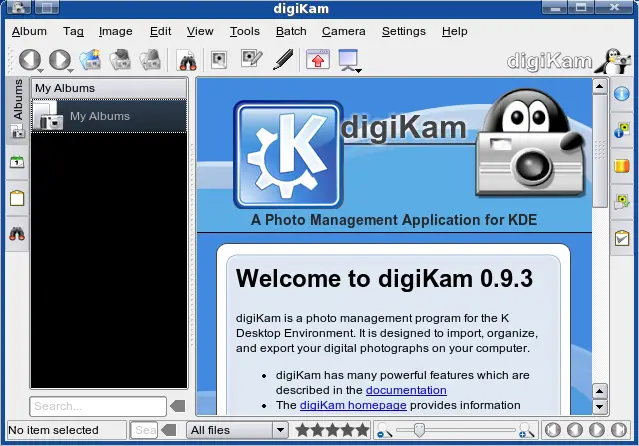Open the Tag Filters checkmark icon in the right sidebar
This screenshot has width=639, height=446.
[x=621, y=238]
